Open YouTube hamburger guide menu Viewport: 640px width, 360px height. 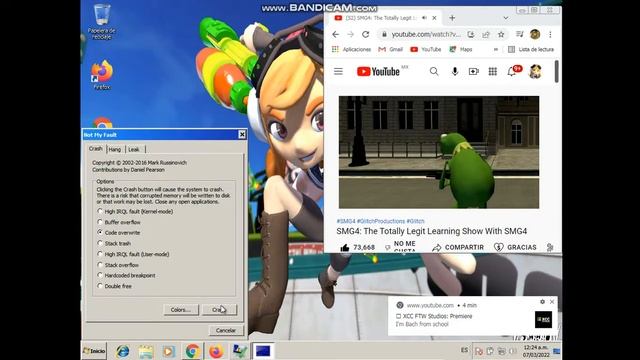(338, 72)
